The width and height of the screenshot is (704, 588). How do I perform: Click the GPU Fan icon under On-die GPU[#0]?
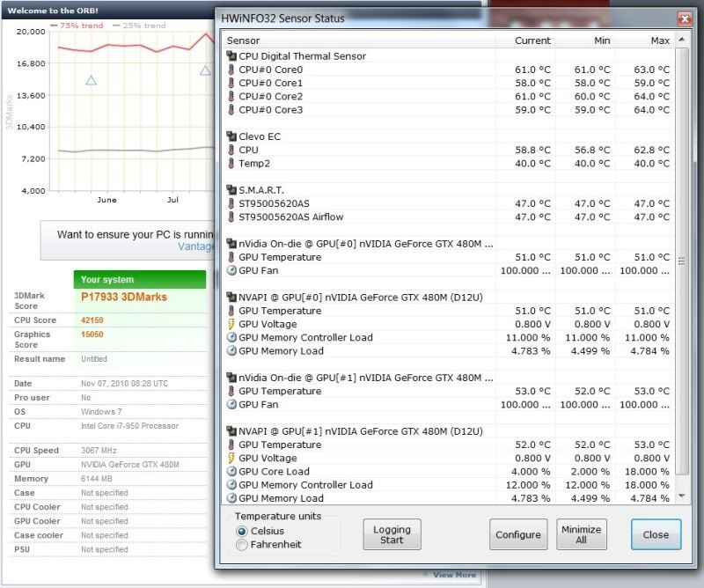(x=231, y=270)
